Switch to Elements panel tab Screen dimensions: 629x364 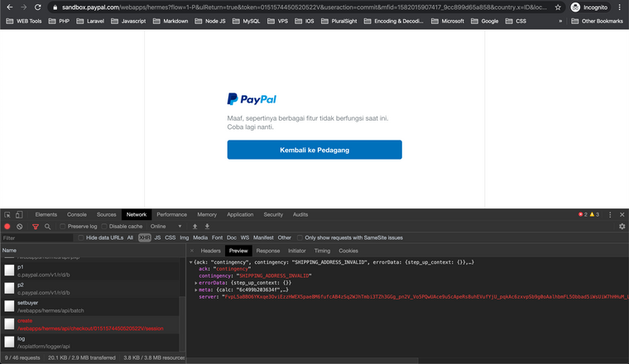(46, 214)
